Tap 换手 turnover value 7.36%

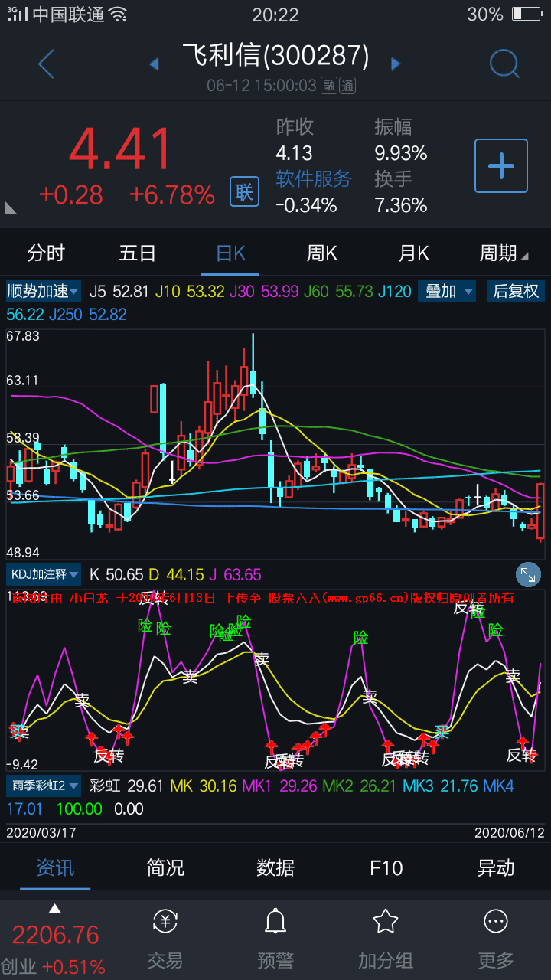coord(401,204)
